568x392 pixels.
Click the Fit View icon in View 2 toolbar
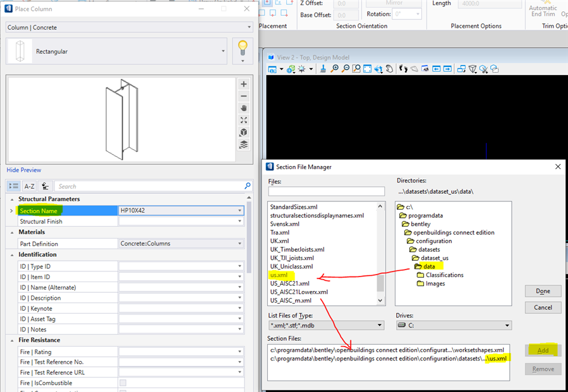click(368, 69)
